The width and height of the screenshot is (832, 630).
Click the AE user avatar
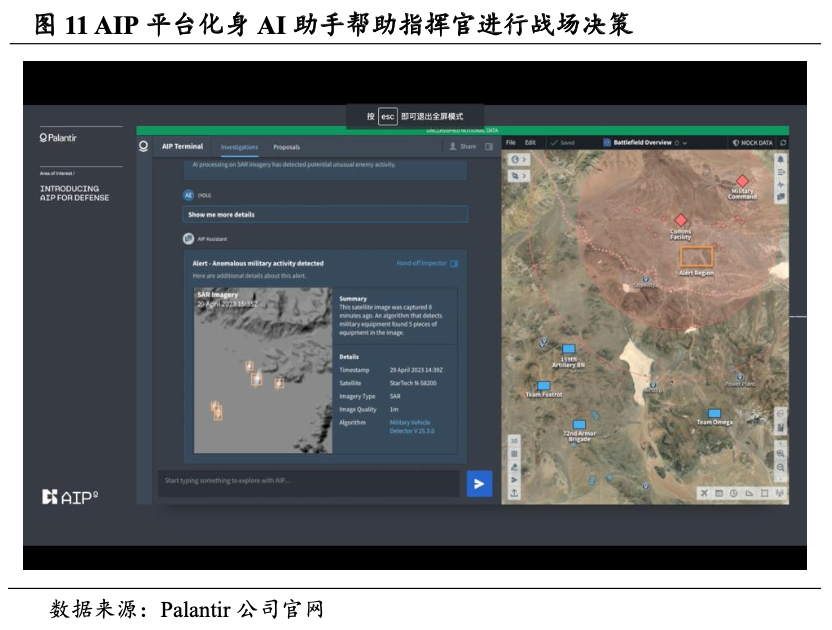[x=188, y=195]
